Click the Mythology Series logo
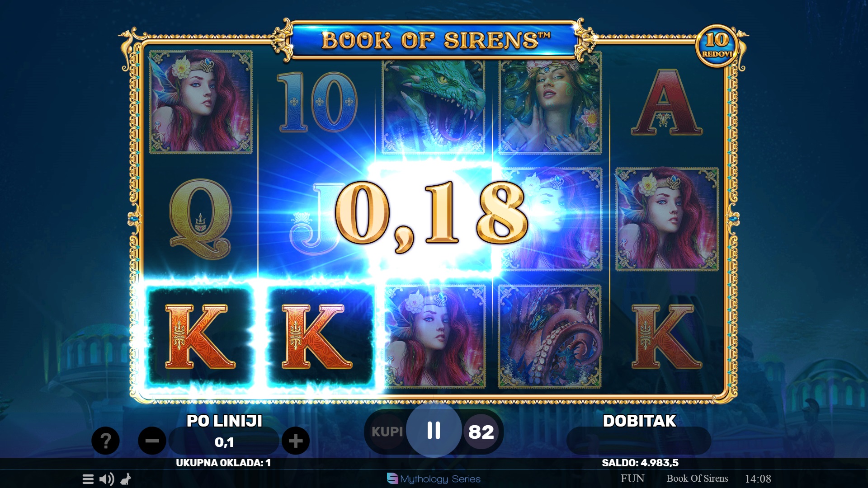This screenshot has width=868, height=488. click(x=434, y=479)
